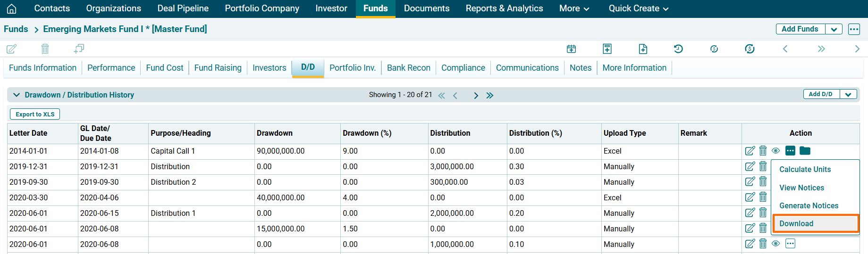Image resolution: width=868 pixels, height=254 pixels.
Task: Delete the 2019-12-31 Distribution row
Action: [763, 166]
